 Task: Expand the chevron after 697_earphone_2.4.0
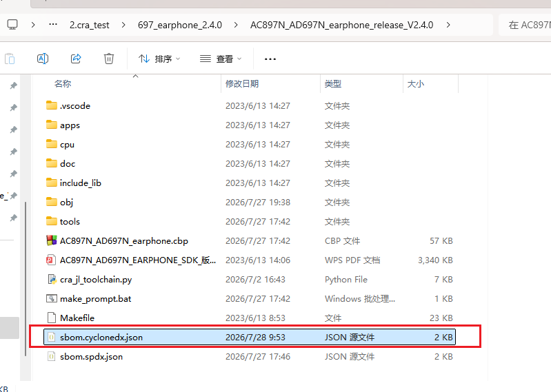tap(236, 25)
